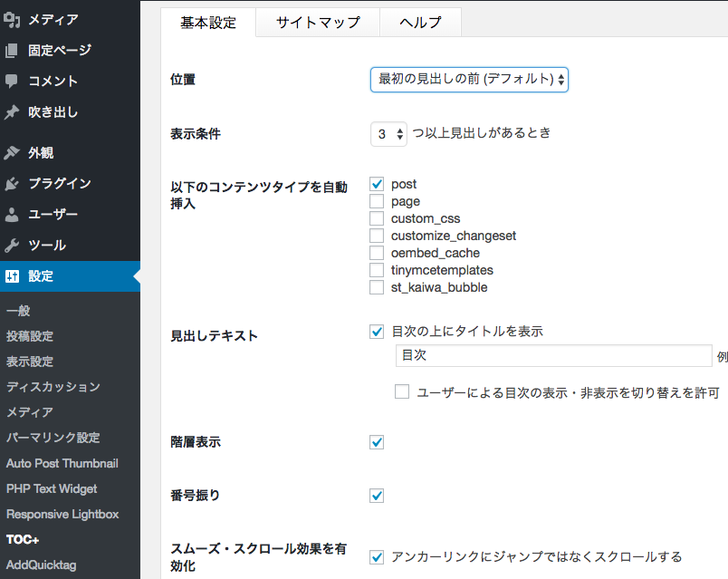The image size is (728, 579).
Task: Uncheck the post content type checkbox
Action: [x=377, y=184]
